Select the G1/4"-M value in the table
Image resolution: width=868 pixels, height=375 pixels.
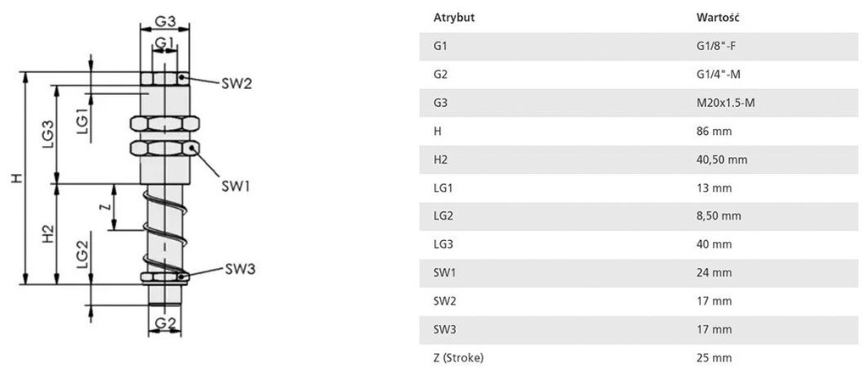719,75
